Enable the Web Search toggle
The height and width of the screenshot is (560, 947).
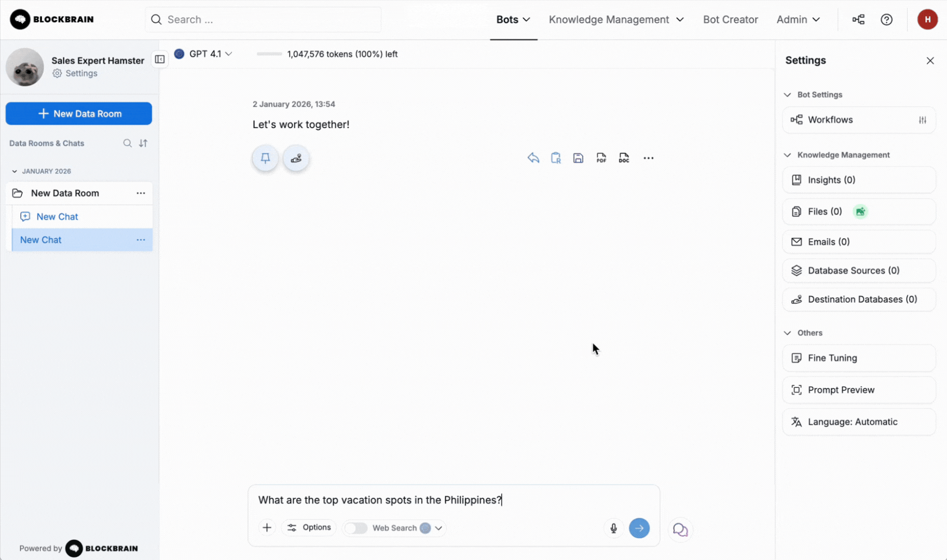point(356,528)
